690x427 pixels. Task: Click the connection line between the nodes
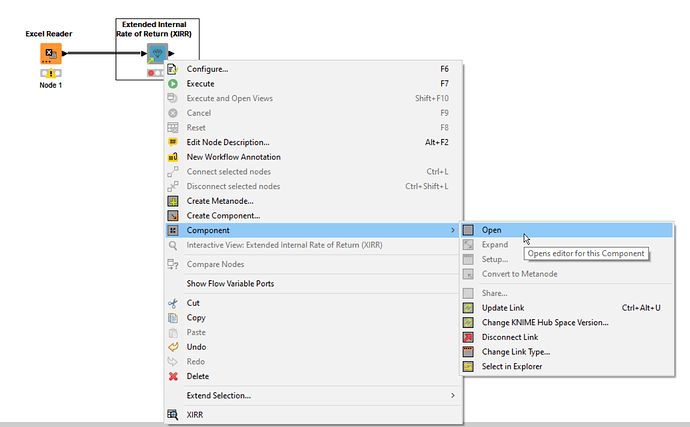point(104,53)
